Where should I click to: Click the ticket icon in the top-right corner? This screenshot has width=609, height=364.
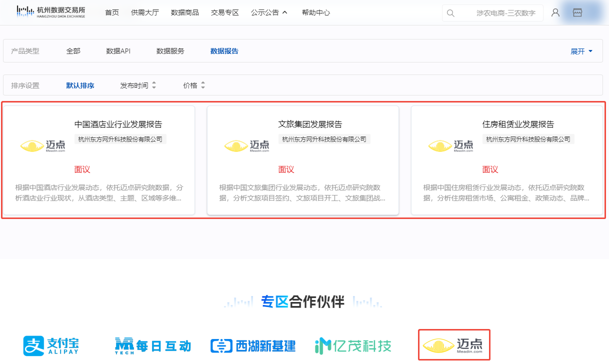pos(577,12)
